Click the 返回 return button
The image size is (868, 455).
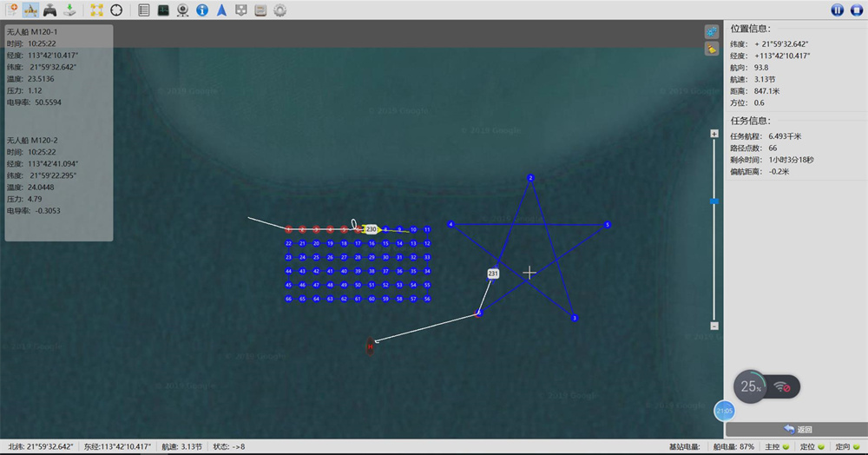pyautogui.click(x=797, y=429)
